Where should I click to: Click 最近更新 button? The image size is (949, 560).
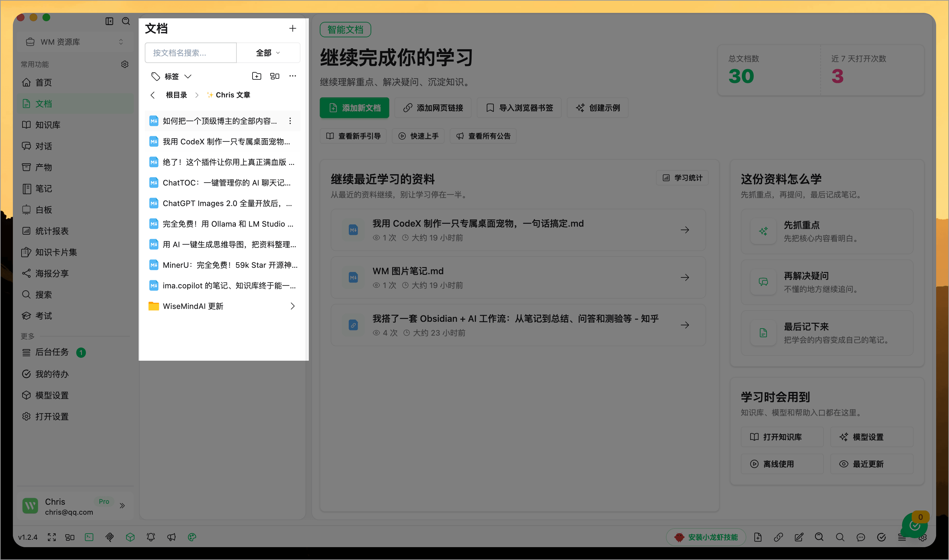(871, 464)
